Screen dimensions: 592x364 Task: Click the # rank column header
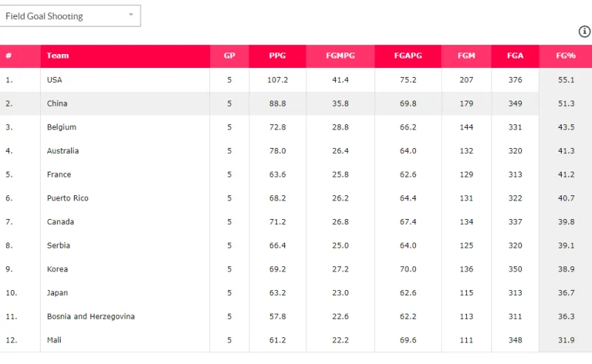[9, 56]
